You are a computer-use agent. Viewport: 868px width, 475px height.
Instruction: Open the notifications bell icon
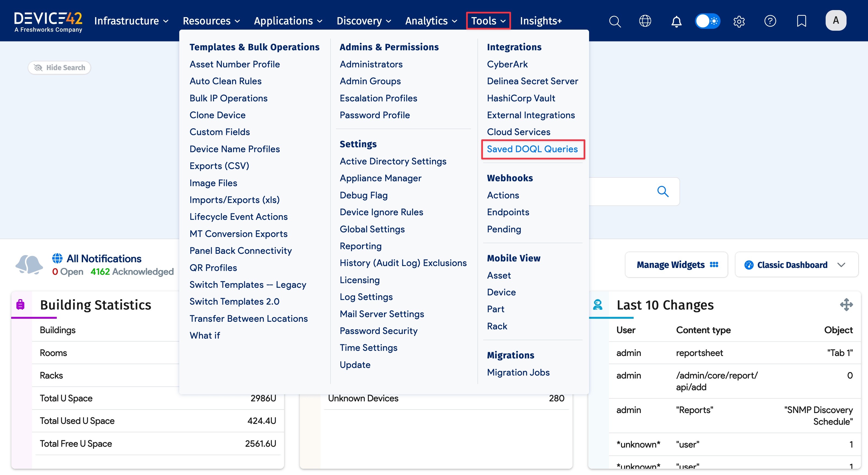tap(676, 21)
